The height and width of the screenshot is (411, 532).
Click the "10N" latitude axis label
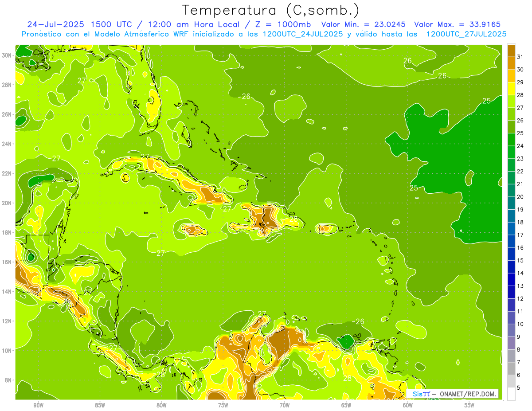click(x=7, y=350)
